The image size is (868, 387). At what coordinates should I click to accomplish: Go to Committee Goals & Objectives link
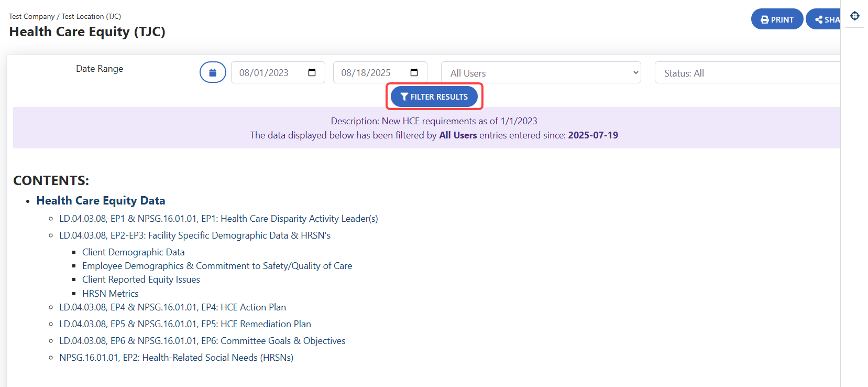click(202, 341)
